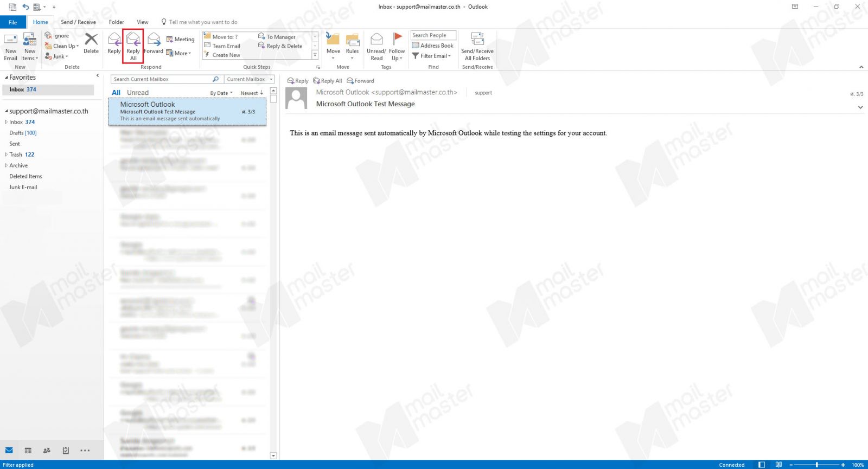Show only Unread messages

coord(138,93)
